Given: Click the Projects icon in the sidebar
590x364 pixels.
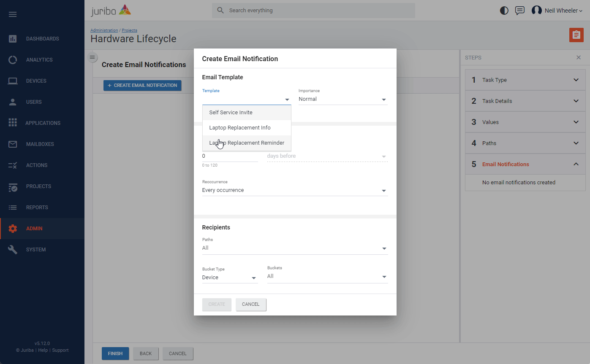Looking at the screenshot, I should click(13, 186).
